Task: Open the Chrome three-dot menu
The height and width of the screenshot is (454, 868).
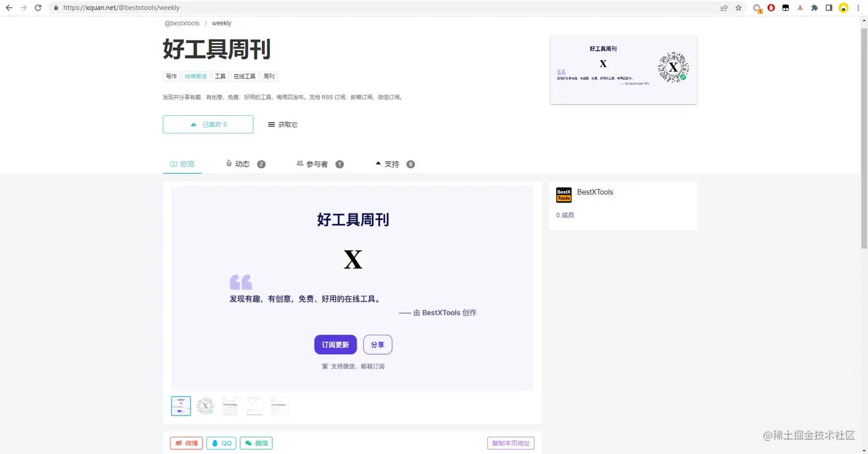Action: pos(858,8)
